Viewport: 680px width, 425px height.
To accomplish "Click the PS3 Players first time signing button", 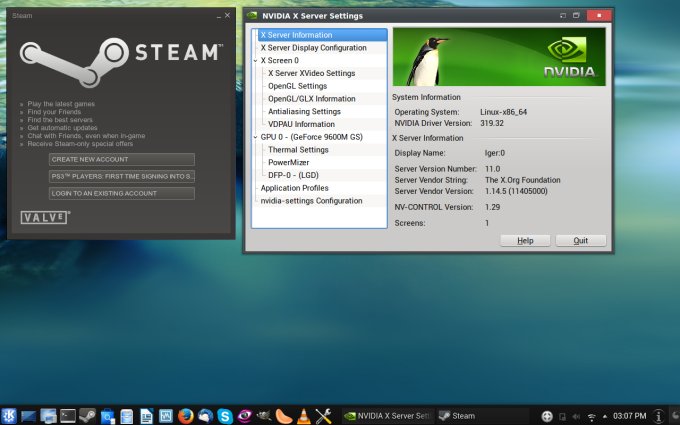I will (122, 176).
